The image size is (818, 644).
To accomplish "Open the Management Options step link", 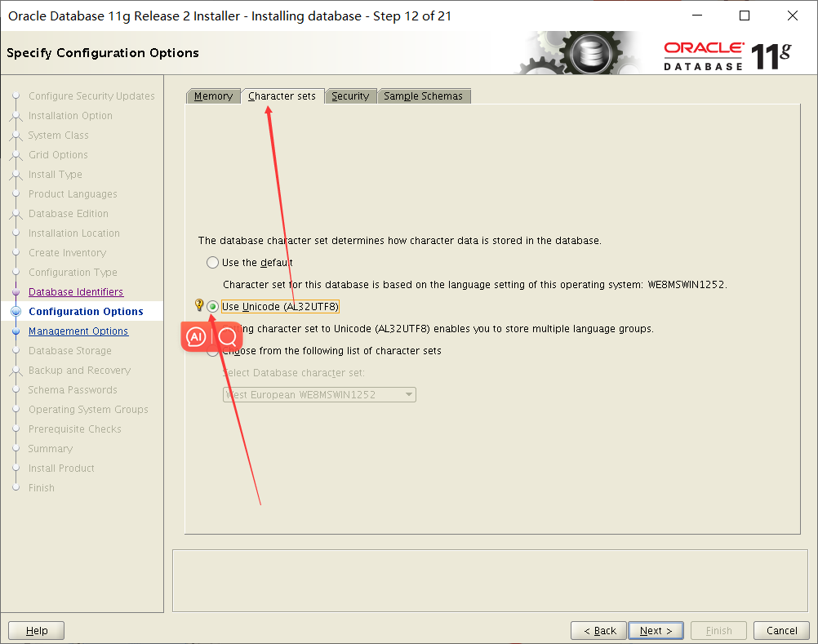I will pyautogui.click(x=78, y=331).
